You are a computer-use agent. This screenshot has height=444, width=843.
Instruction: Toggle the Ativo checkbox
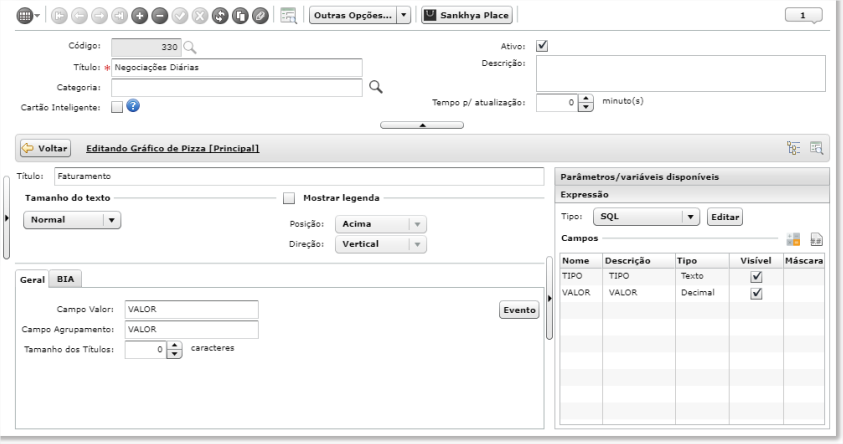pos(542,46)
